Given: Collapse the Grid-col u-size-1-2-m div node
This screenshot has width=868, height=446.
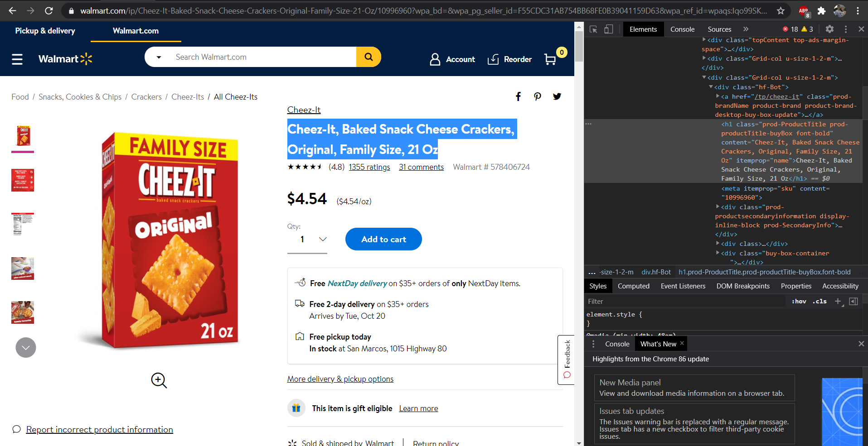Looking at the screenshot, I should (x=704, y=77).
